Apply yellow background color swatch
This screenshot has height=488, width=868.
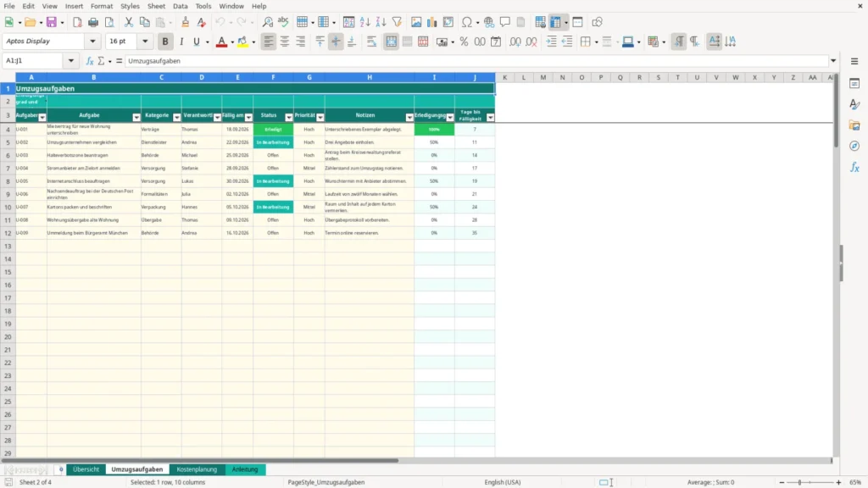pyautogui.click(x=242, y=42)
